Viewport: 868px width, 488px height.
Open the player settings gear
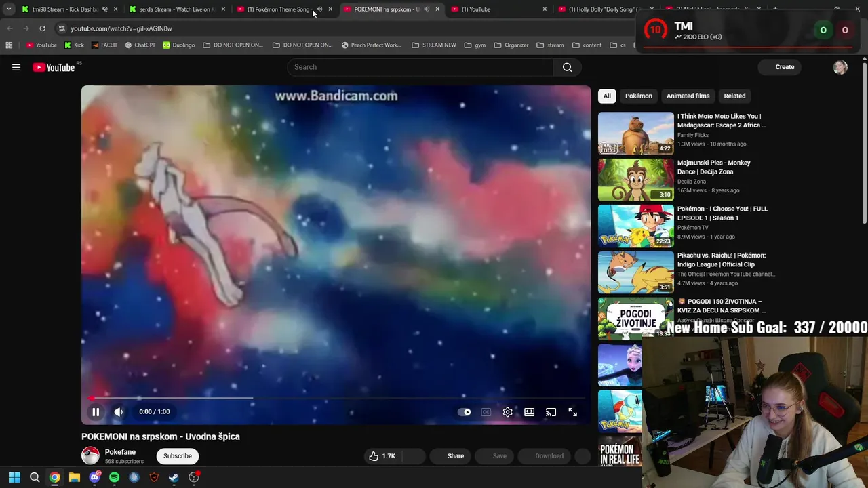[x=508, y=412]
